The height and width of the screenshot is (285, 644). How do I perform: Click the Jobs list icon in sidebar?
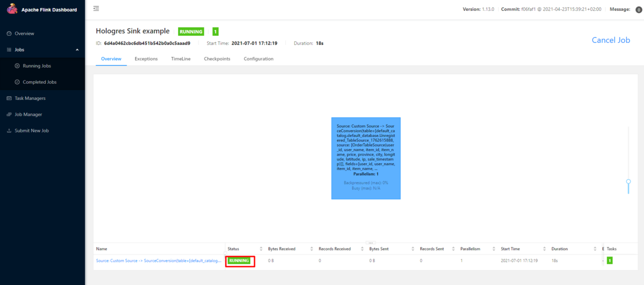click(x=9, y=49)
